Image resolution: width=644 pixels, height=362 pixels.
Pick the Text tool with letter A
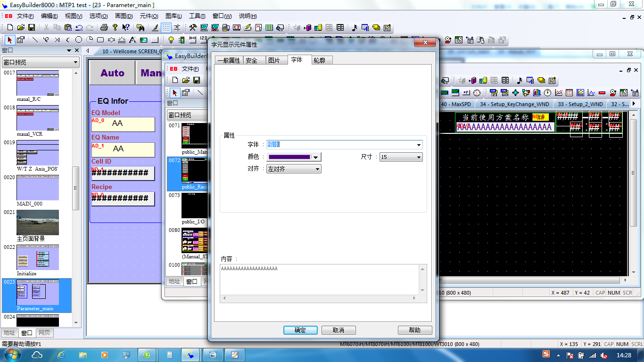coord(132,40)
